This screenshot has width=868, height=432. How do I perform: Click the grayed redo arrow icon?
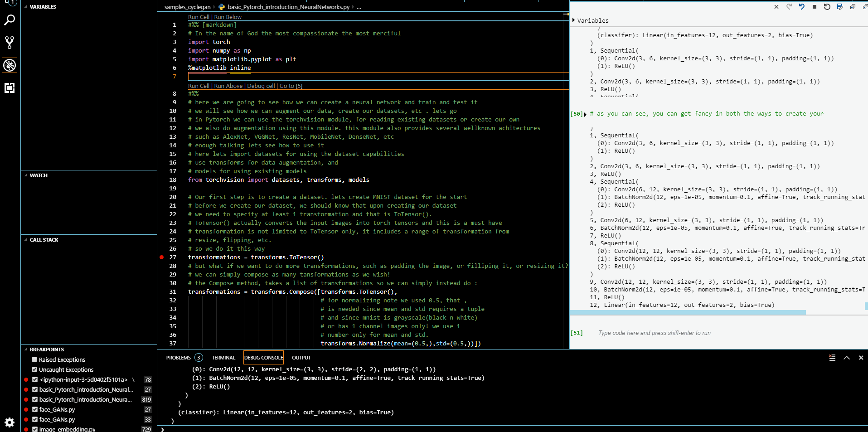click(x=789, y=7)
